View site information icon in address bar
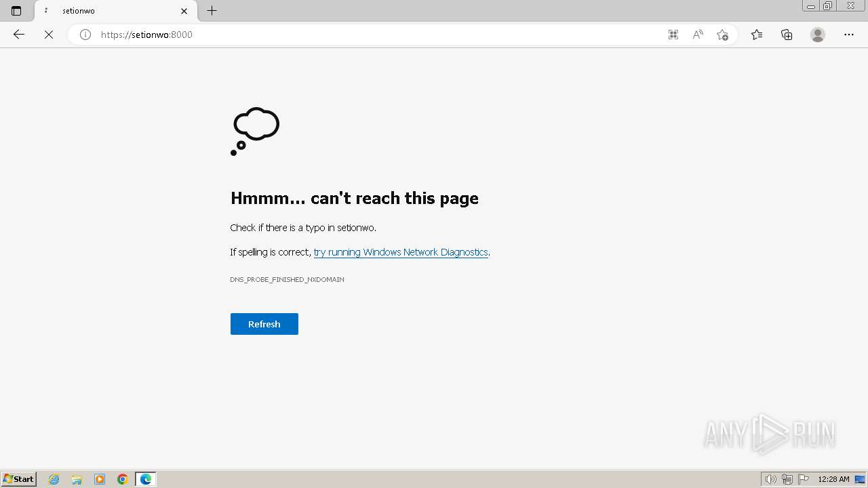 85,35
